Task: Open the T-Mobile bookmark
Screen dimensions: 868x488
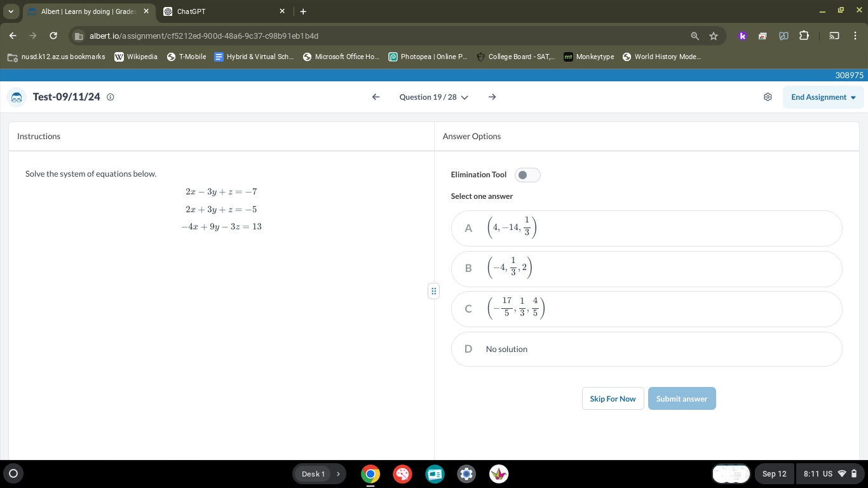Action: (x=186, y=57)
